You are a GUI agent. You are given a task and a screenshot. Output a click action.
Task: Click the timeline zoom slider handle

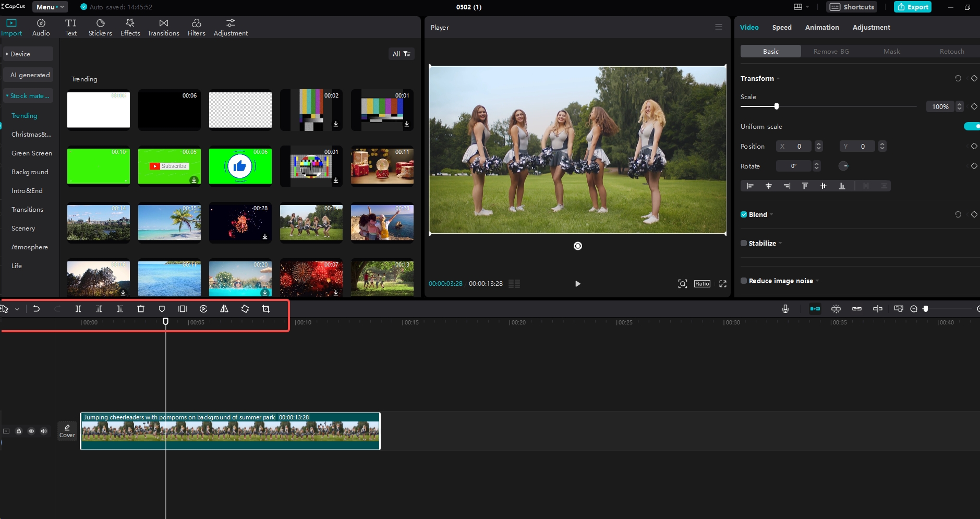(926, 309)
